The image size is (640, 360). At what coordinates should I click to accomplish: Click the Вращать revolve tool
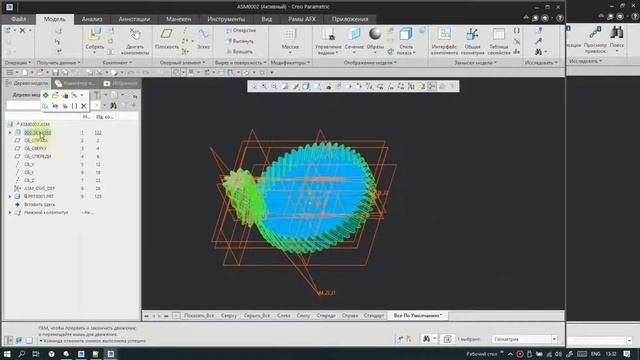[x=240, y=51]
